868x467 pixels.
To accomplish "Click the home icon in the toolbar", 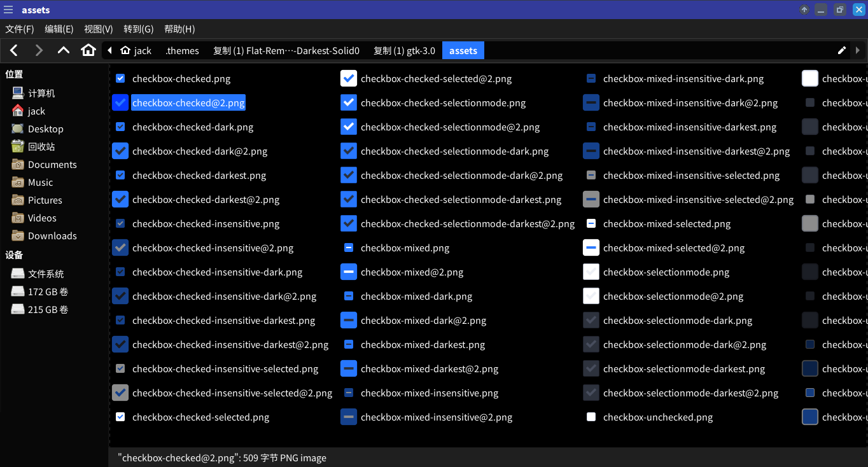I will coord(88,50).
